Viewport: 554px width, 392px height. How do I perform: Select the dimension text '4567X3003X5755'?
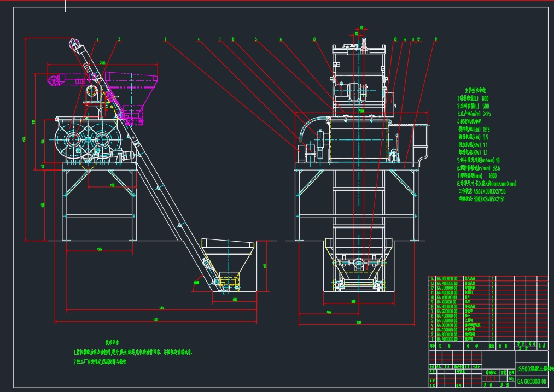pyautogui.click(x=489, y=191)
